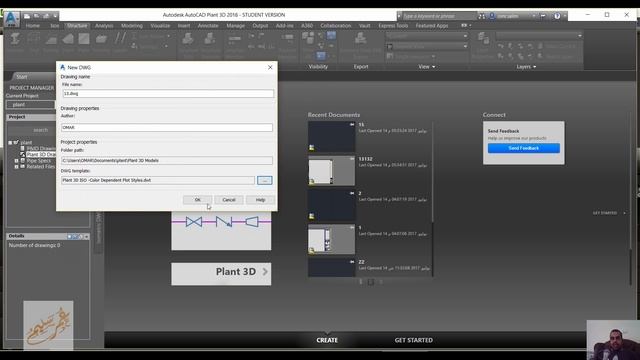
Task: Expand the Help dropdown arrow
Action: point(565,16)
